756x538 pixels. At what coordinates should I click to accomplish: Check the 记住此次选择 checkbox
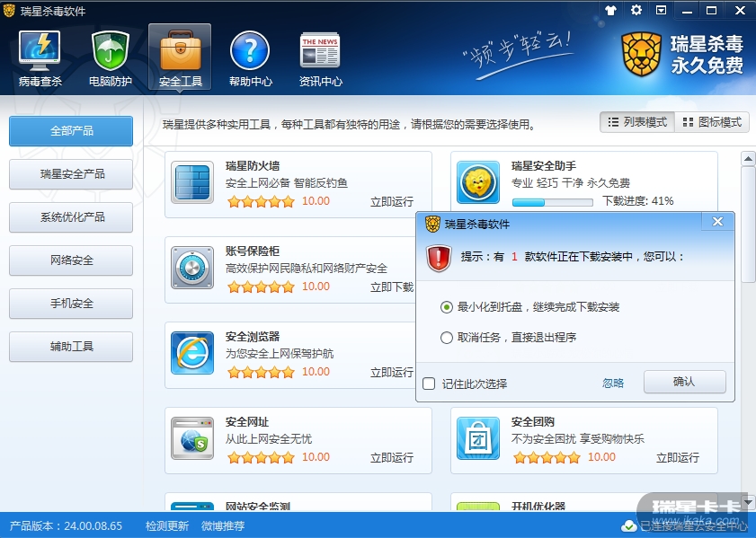(429, 384)
